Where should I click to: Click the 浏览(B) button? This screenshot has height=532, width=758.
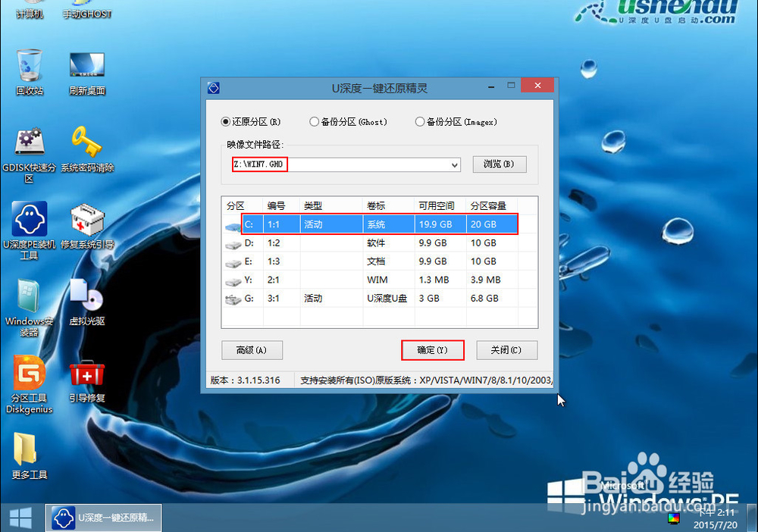coord(500,164)
